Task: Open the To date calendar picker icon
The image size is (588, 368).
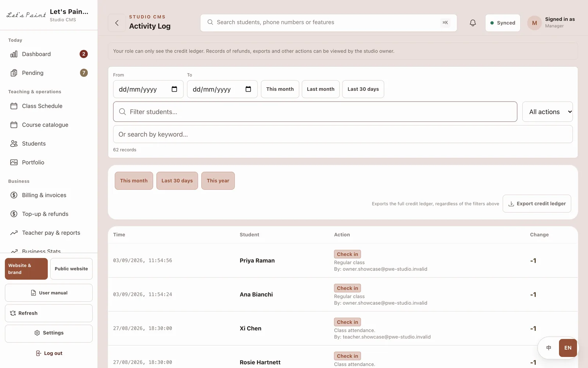Action: [x=248, y=89]
